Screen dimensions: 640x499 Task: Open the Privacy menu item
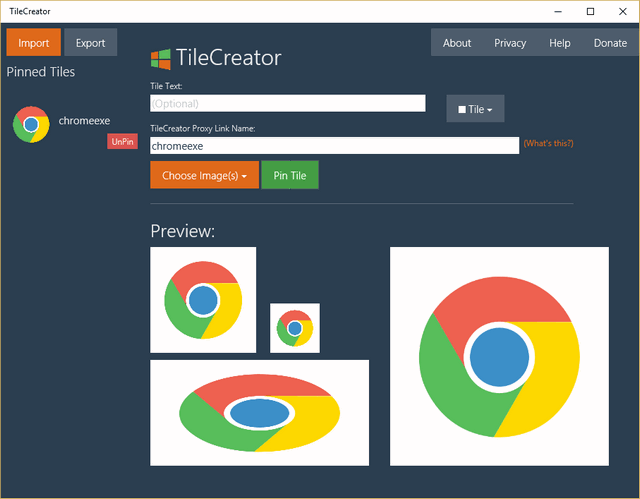510,43
